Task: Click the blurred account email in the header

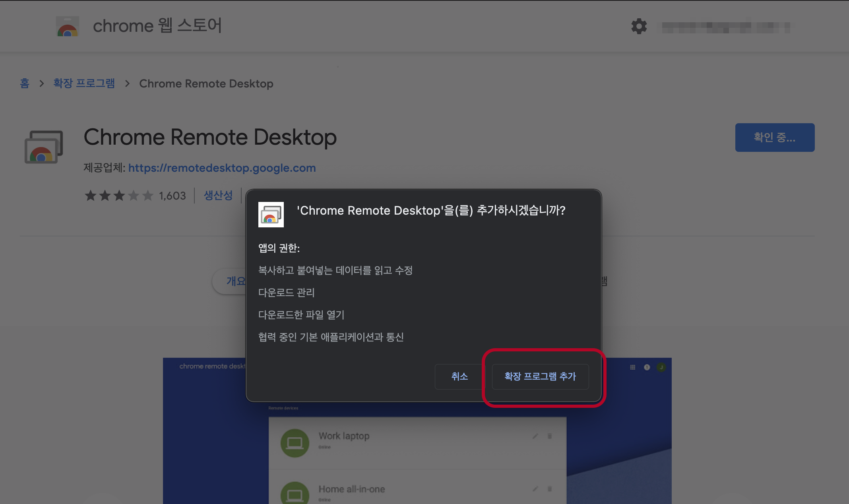Action: point(725,27)
